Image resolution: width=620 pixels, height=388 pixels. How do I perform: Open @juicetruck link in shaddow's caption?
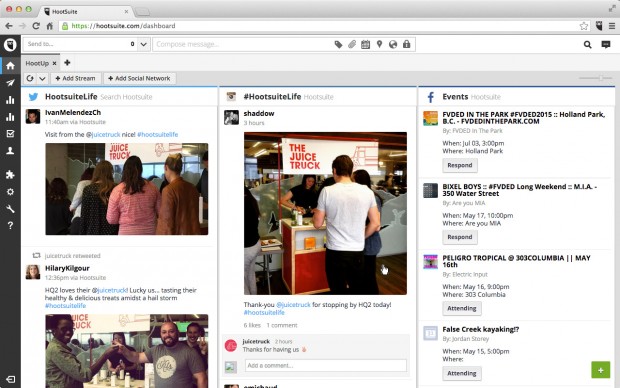click(293, 305)
